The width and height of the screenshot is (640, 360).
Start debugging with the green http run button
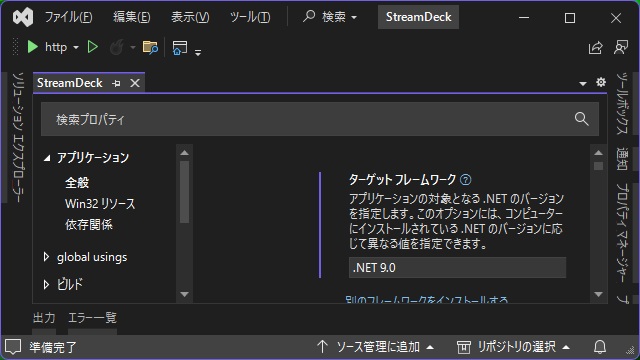click(33, 47)
